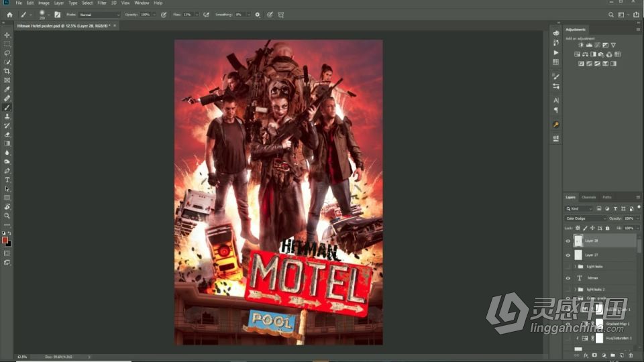Click the foreground red color swatch

pyautogui.click(x=5, y=240)
